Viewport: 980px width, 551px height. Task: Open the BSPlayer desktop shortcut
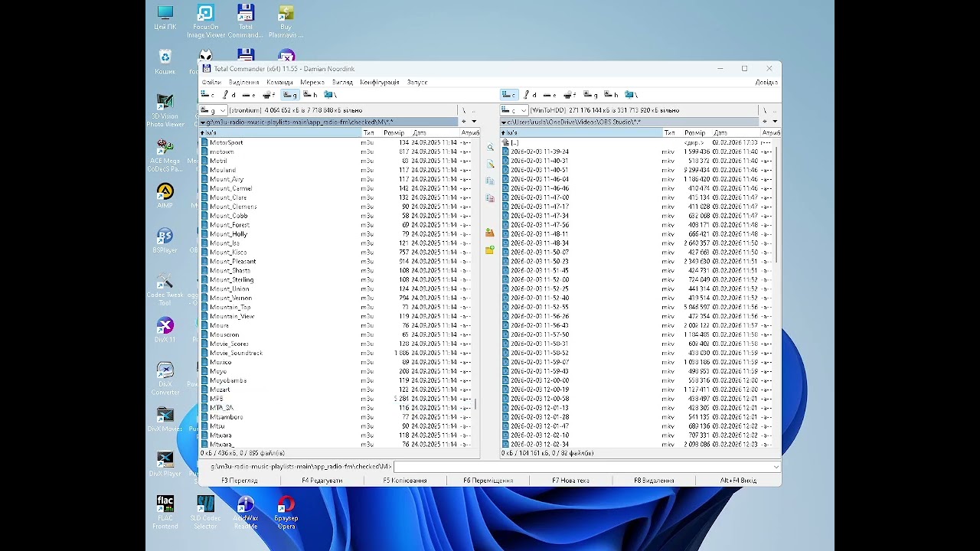tap(165, 241)
